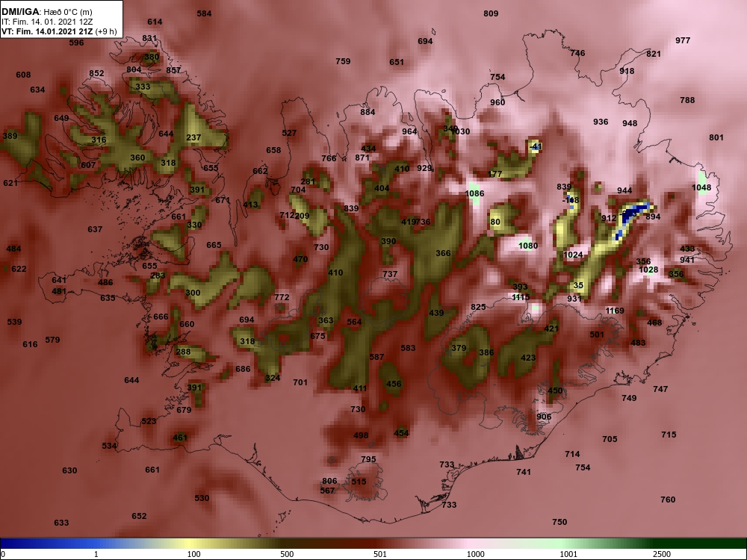Viewport: 747px width, 560px height.
Task: Click the legend label '500'
Action: [x=287, y=554]
